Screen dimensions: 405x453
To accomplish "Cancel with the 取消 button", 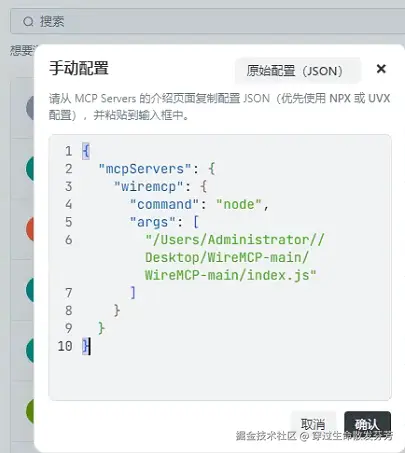I will [x=313, y=424].
